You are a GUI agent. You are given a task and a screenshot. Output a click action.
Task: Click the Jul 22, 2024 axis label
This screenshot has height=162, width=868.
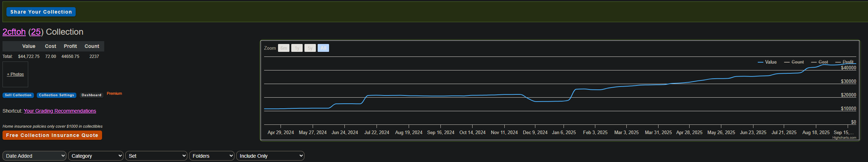377,132
